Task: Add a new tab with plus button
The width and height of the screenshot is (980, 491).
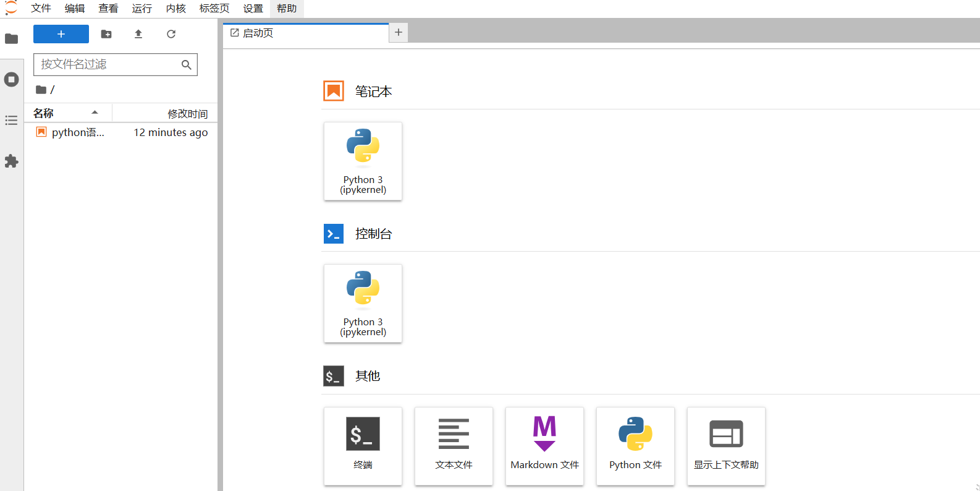Action: tap(399, 32)
